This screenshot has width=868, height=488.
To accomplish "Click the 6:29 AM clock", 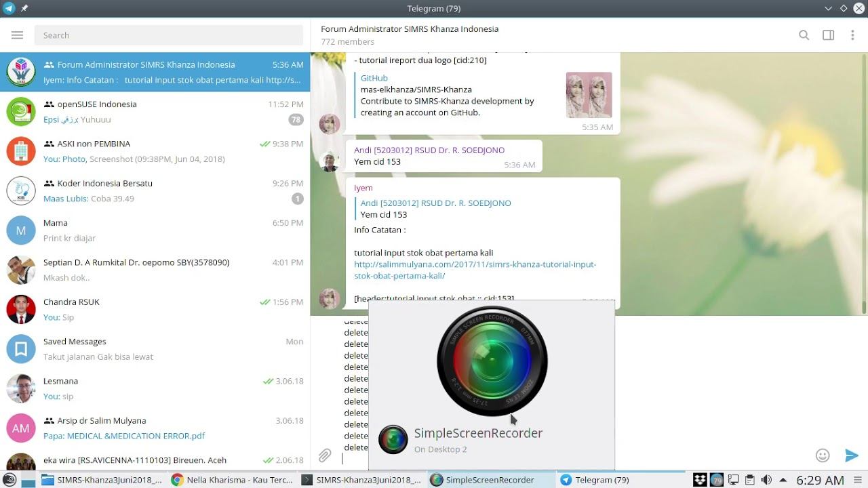I will coord(820,480).
